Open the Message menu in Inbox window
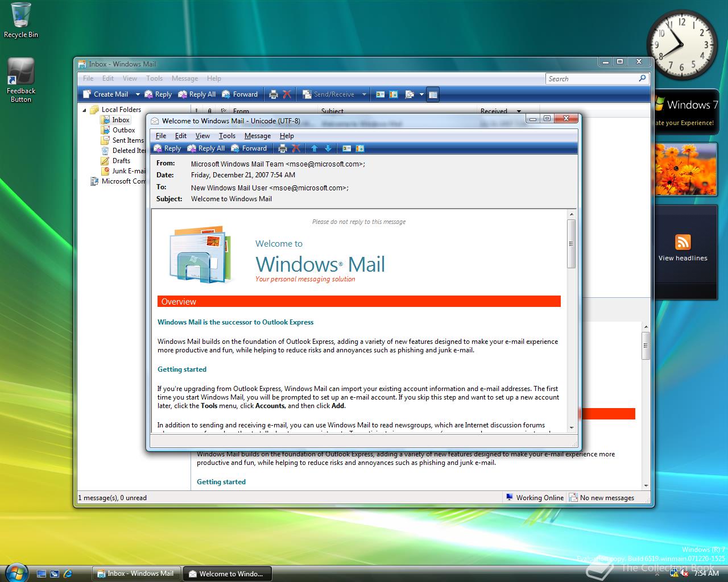 (185, 78)
